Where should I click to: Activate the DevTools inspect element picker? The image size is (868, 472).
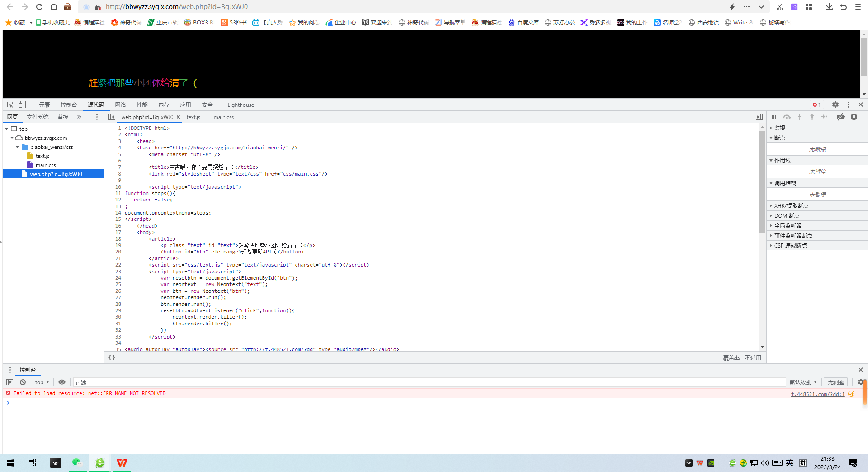(x=10, y=105)
